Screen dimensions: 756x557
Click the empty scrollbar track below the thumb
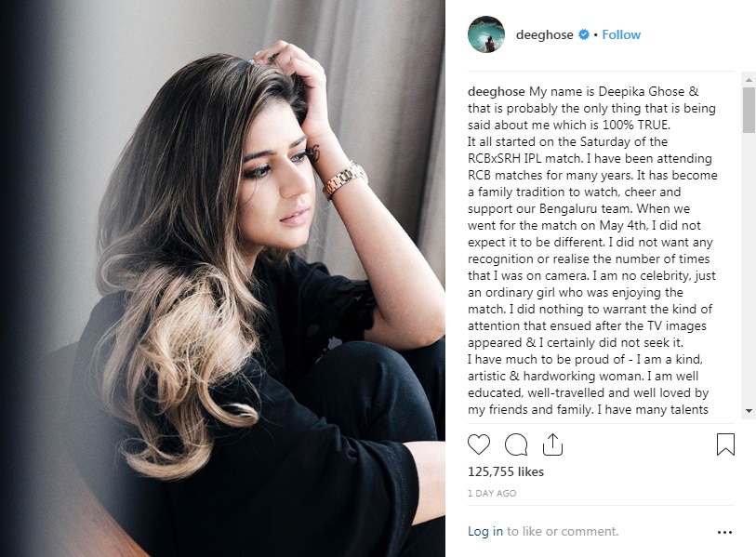point(749,269)
